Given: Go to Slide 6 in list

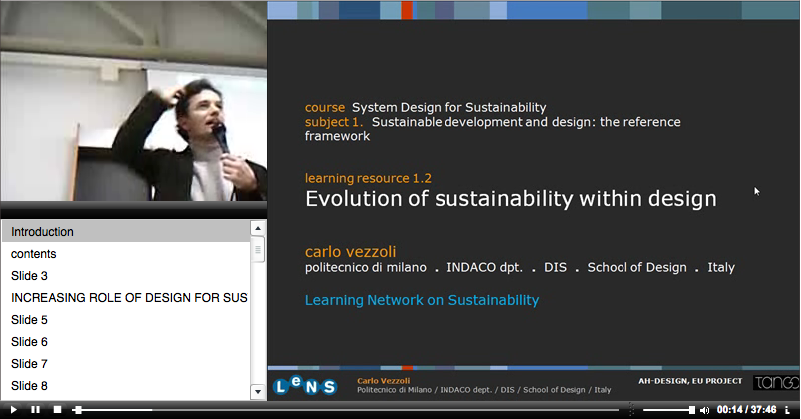Looking at the screenshot, I should [126, 341].
